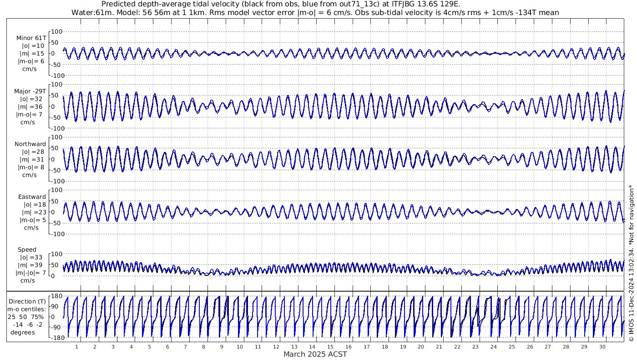Pick the "|m-o|= 8" error value
This screenshot has height=364, width=637.
(31, 167)
